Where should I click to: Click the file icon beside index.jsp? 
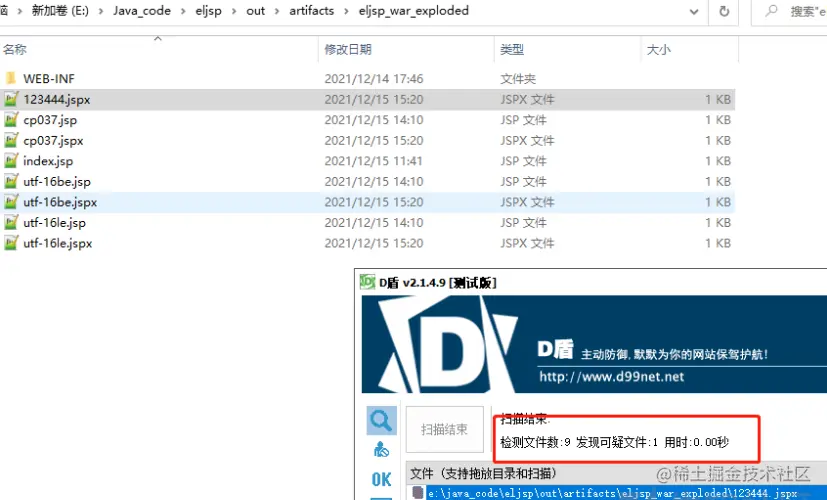click(11, 161)
